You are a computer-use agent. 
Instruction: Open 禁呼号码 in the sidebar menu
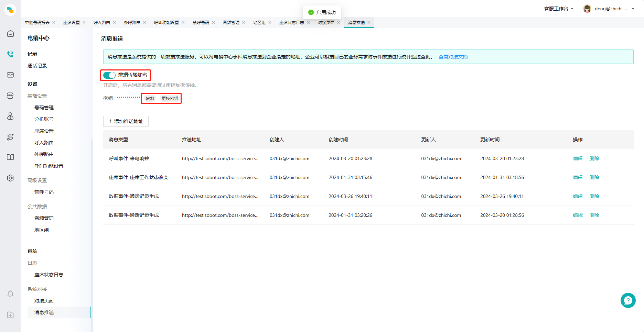pos(44,192)
